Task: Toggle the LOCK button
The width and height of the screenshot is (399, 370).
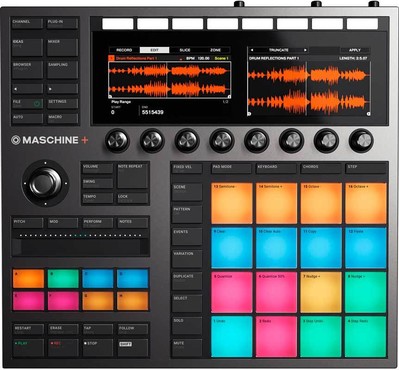Action: (132, 199)
